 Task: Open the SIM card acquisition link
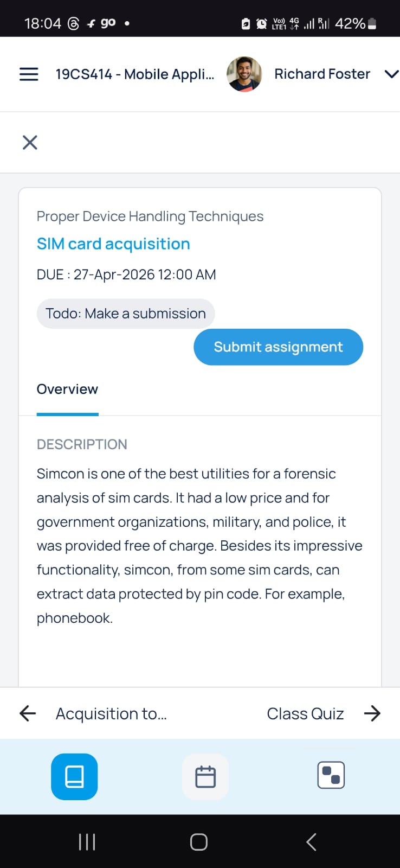[113, 244]
